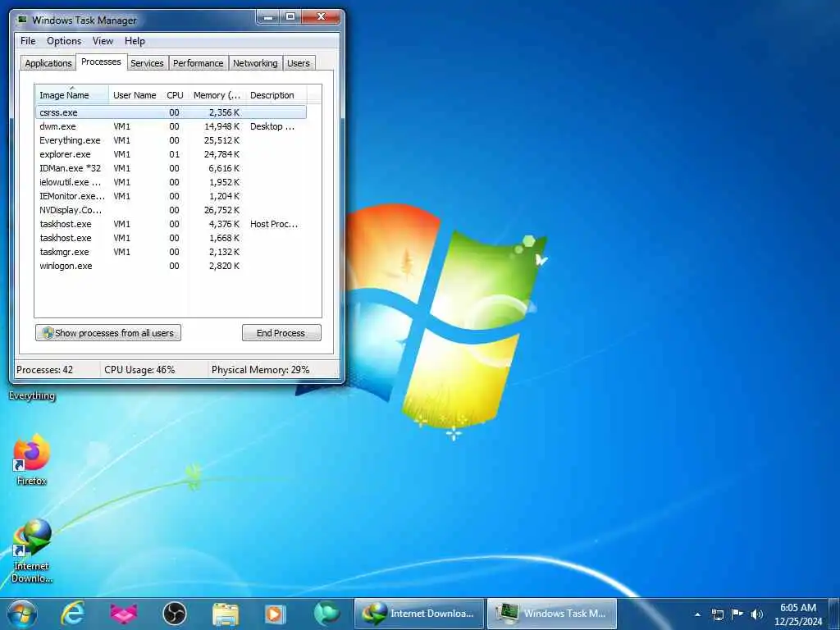Minimize the Task Manager window
This screenshot has width=840, height=630.
(x=268, y=17)
